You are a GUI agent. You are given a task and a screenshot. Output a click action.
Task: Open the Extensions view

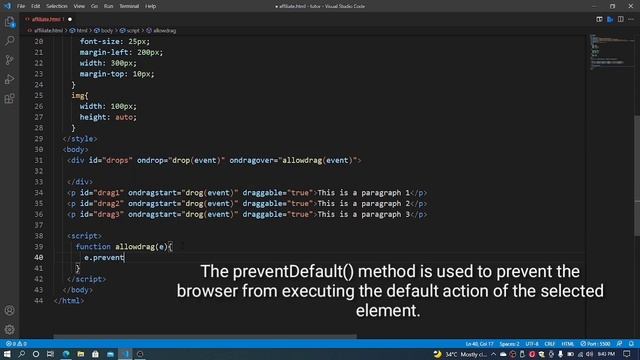pyautogui.click(x=9, y=98)
